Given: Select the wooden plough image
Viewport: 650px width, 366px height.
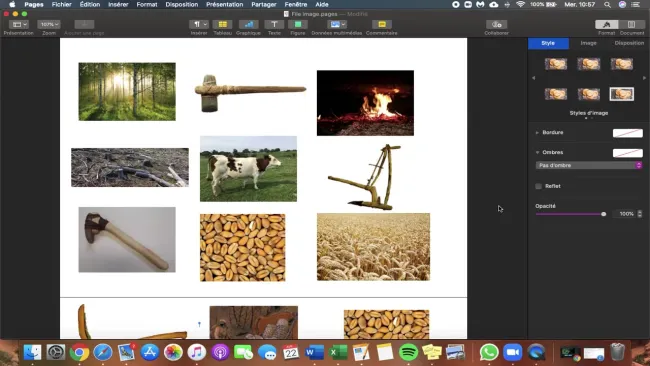Looking at the screenshot, I should [x=366, y=177].
